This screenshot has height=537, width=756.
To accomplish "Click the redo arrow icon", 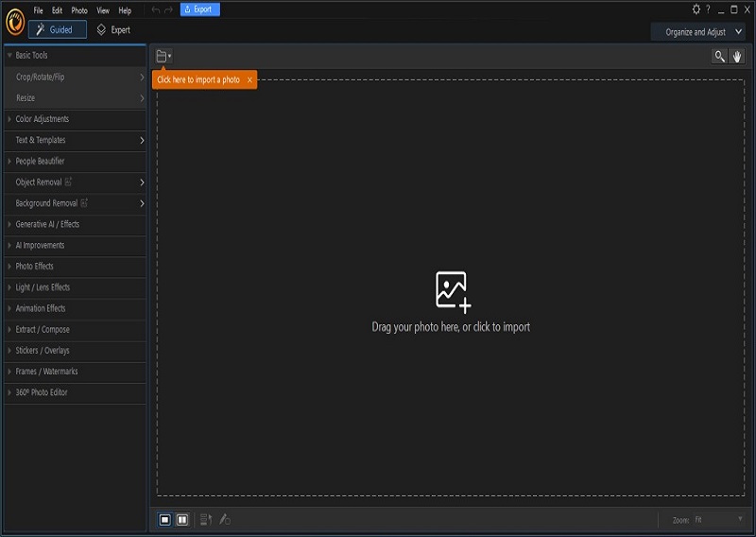I will 168,9.
